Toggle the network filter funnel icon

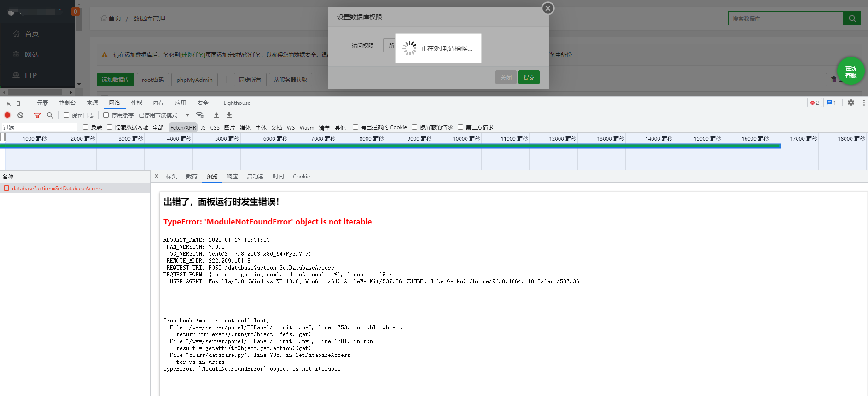(37, 115)
